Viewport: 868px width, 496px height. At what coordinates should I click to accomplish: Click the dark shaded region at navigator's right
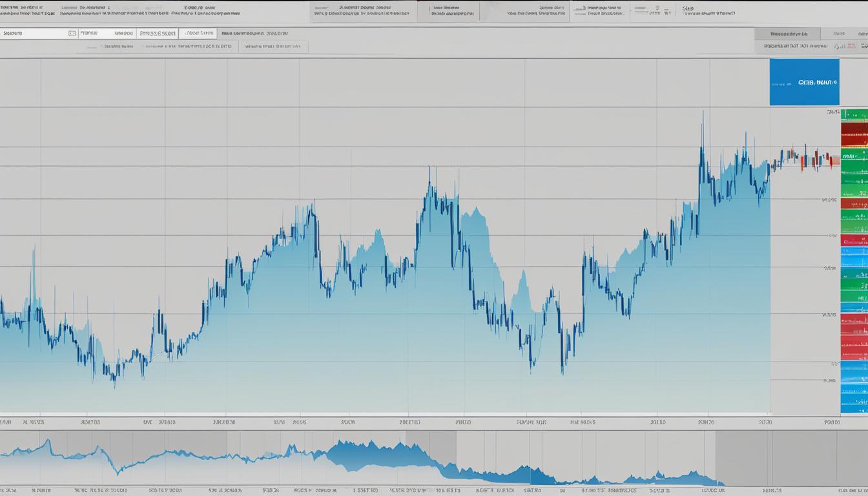pyautogui.click(x=775, y=459)
